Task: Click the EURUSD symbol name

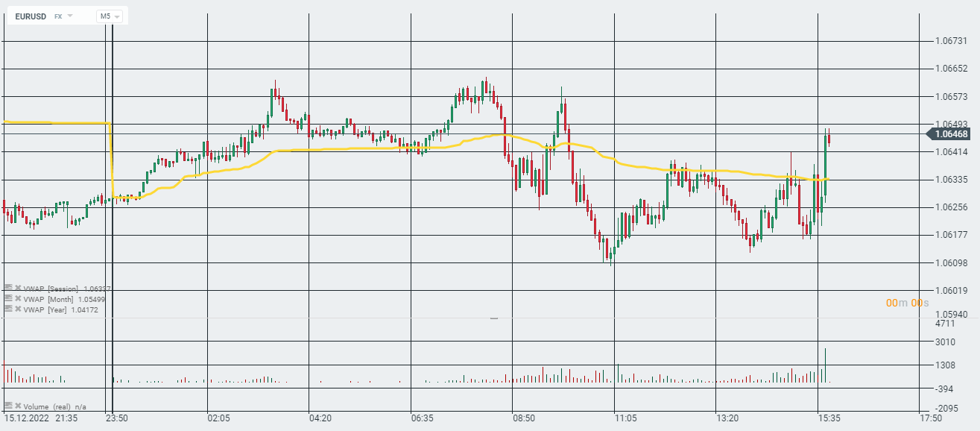Action: [31, 16]
